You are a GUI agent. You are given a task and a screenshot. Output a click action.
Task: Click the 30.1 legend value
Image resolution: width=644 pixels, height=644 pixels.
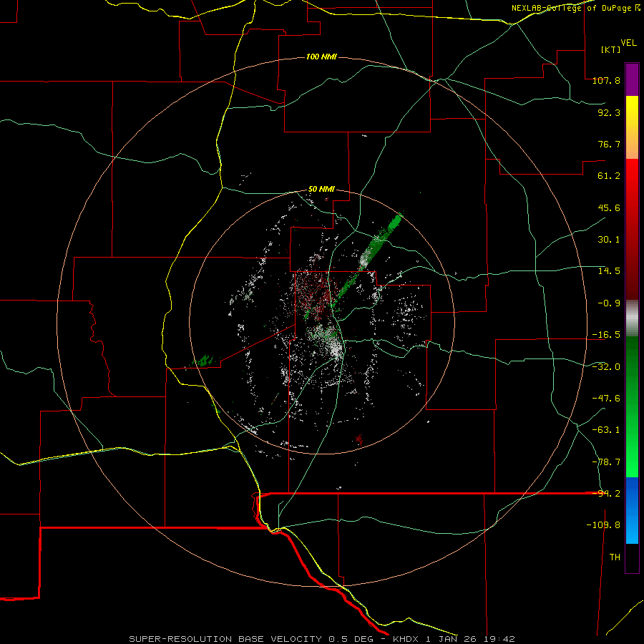[609, 240]
